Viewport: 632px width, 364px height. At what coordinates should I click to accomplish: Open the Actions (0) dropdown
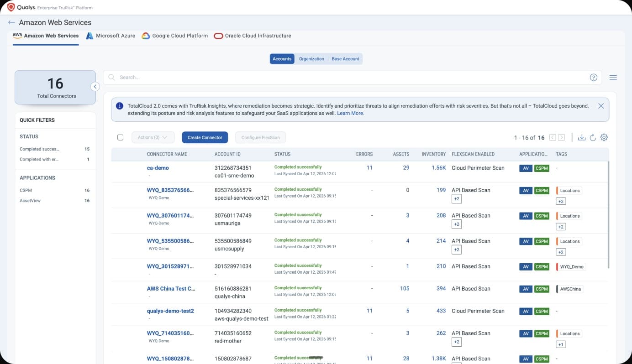[x=153, y=137]
